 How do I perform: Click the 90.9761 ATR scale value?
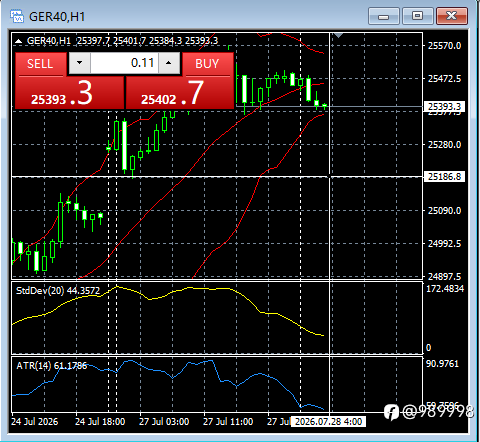pyautogui.click(x=442, y=364)
